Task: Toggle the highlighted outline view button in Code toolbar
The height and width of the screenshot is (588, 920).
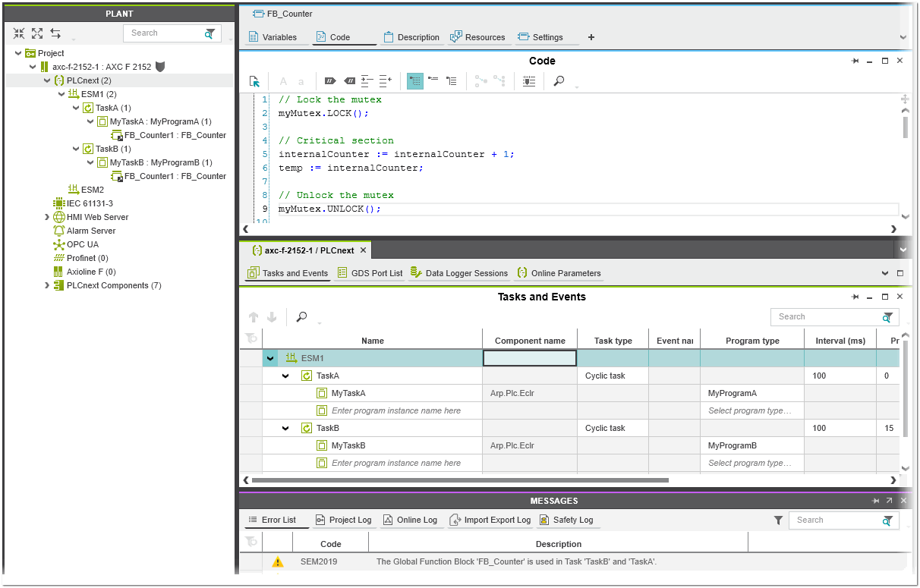Action: click(415, 81)
